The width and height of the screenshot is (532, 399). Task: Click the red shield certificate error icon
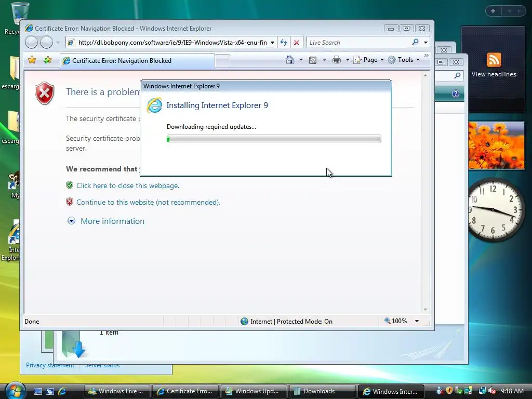[x=45, y=93]
